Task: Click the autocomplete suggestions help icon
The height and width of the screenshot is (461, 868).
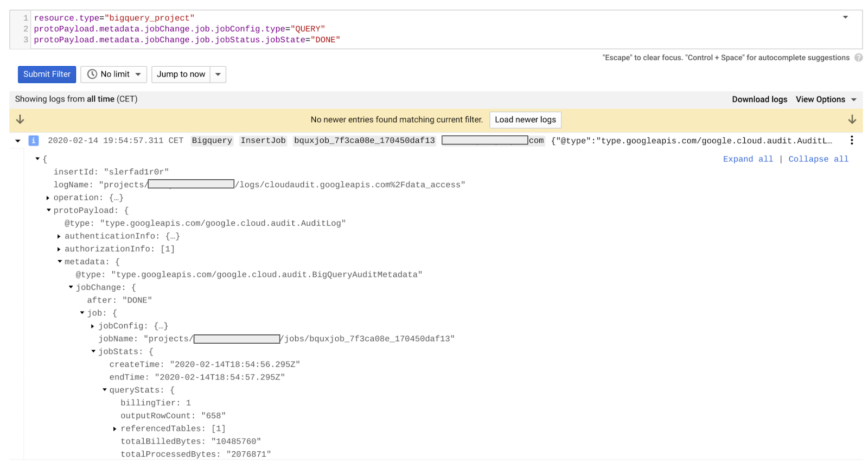Action: pos(858,58)
